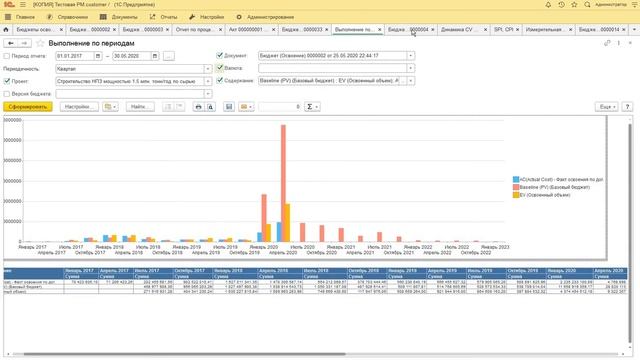Toggle Период отчета checkbox

(x=7, y=56)
